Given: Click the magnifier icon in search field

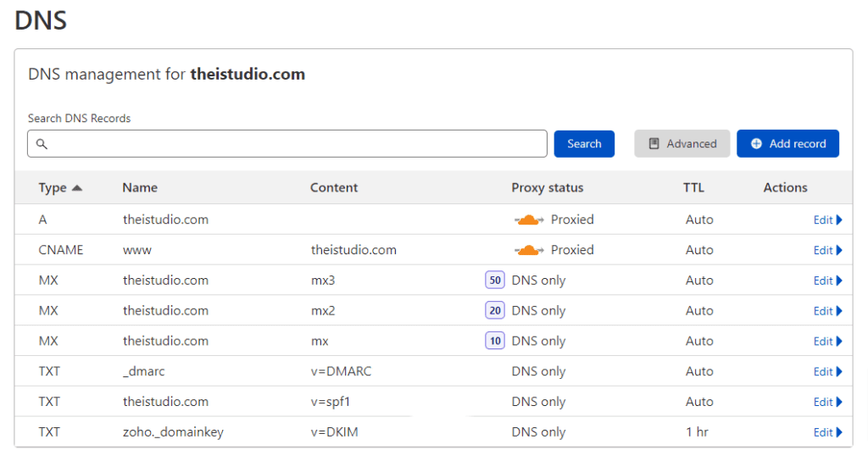Looking at the screenshot, I should pos(42,144).
